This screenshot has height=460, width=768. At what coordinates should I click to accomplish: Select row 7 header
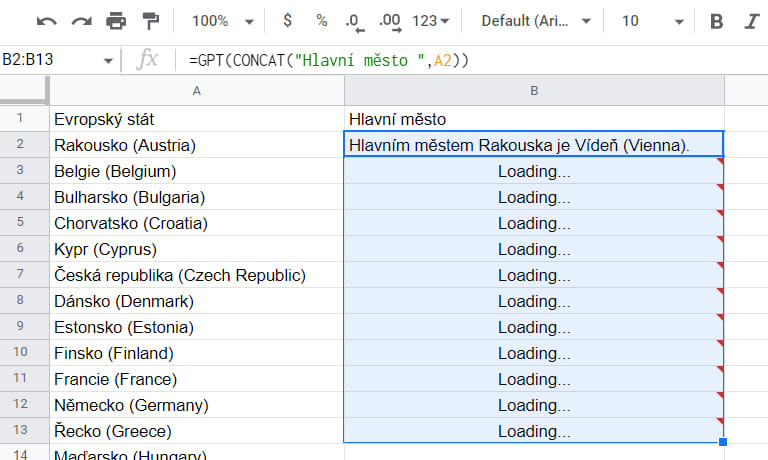pyautogui.click(x=24, y=275)
